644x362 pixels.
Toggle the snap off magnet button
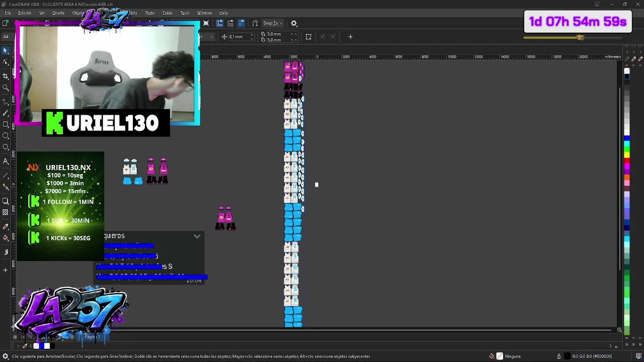(x=255, y=23)
